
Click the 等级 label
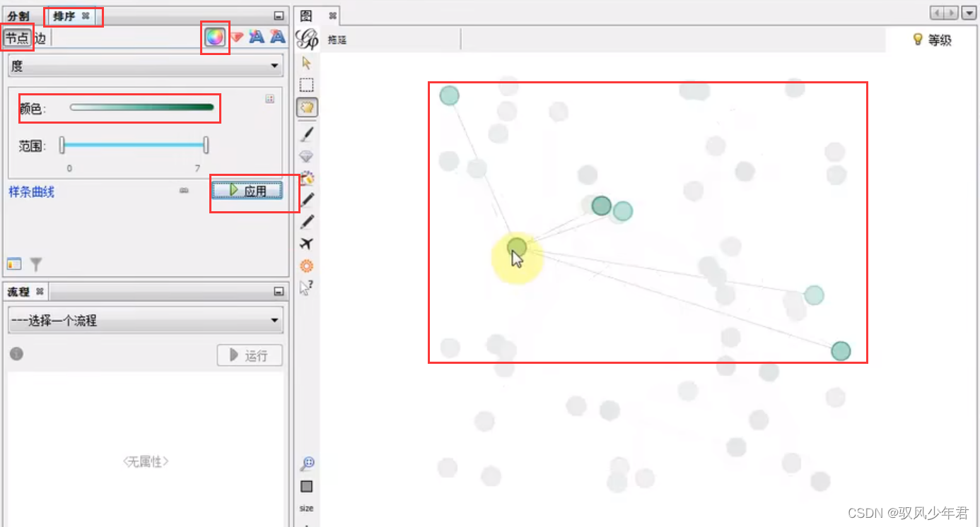pyautogui.click(x=940, y=40)
